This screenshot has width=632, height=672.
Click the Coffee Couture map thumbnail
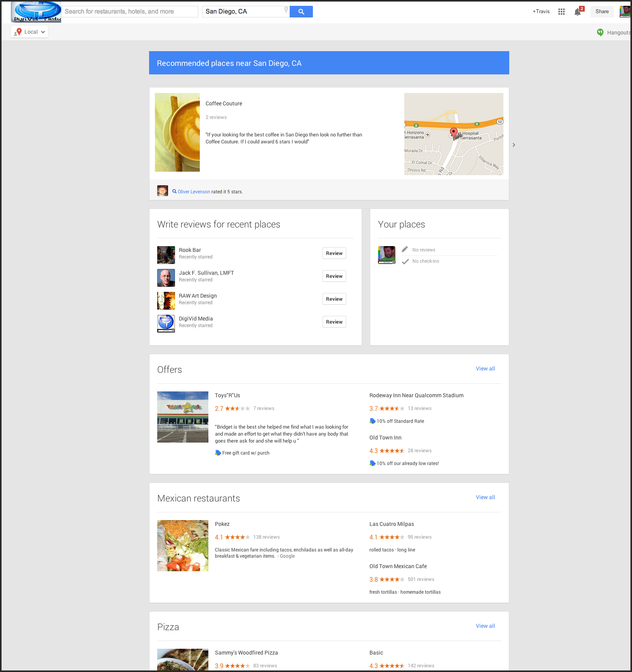[x=454, y=134]
